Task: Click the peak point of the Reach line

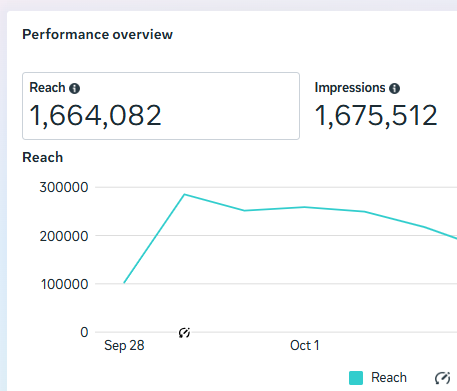Action: tap(184, 194)
